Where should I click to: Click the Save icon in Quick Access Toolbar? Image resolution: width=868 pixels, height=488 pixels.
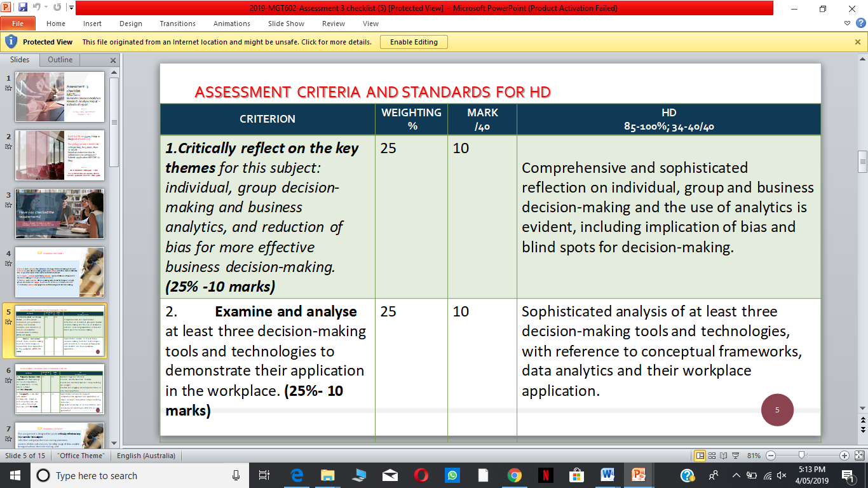click(23, 8)
